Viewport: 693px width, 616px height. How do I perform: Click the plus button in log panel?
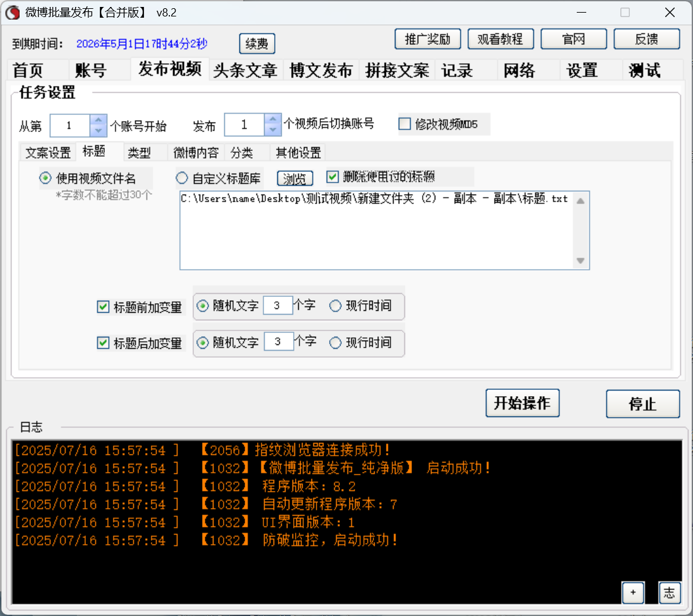pos(634,593)
